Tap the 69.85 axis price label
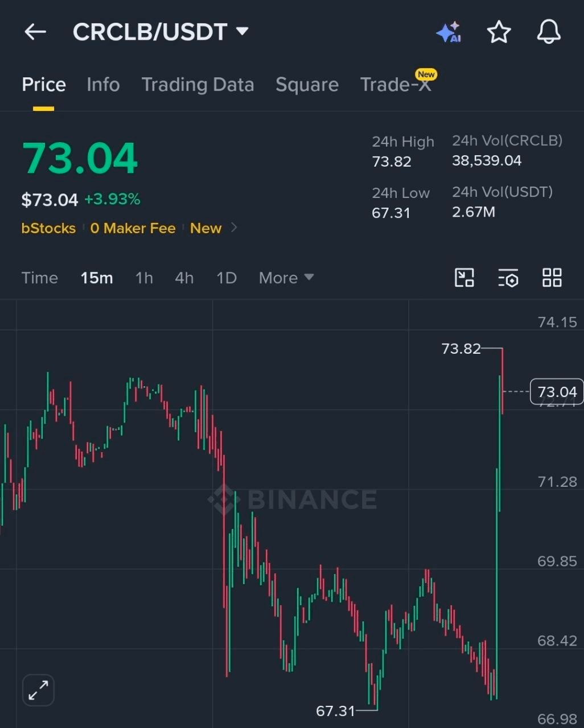 click(x=557, y=561)
